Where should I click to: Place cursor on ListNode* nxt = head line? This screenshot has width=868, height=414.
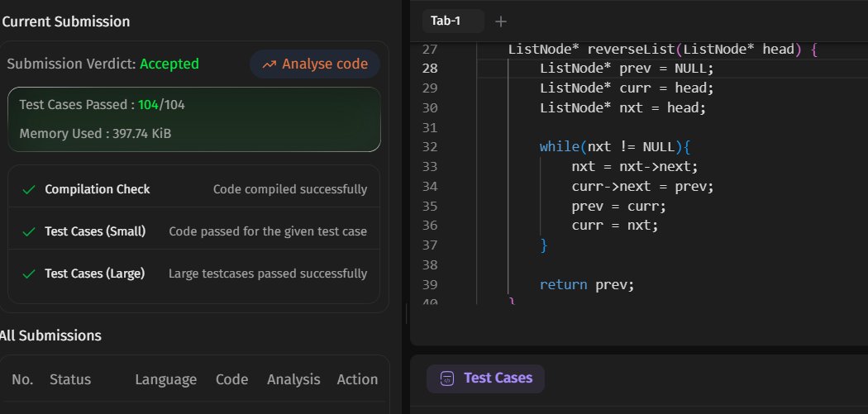tap(623, 108)
